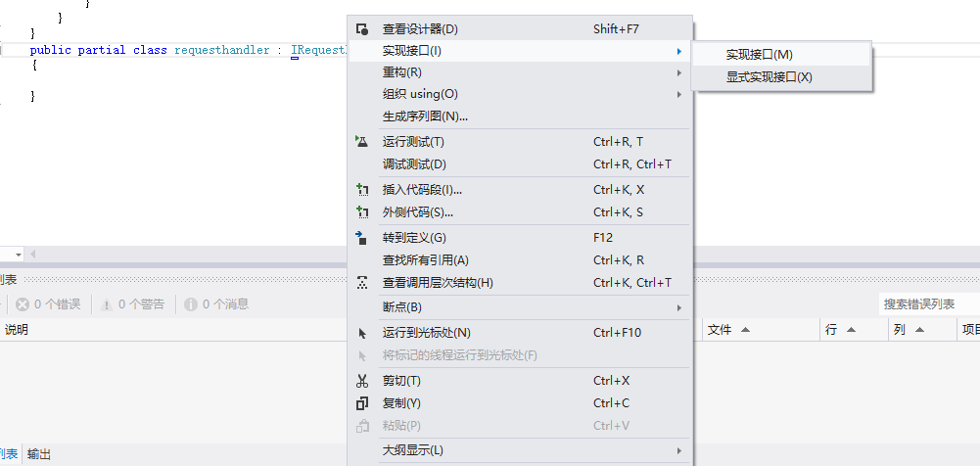Choose 查看设计器(D) menu entry

(x=520, y=28)
